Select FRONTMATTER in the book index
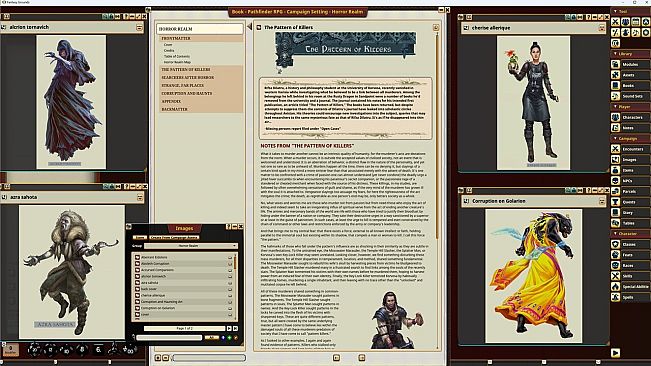This screenshot has width=651, height=366. pyautogui.click(x=201, y=38)
